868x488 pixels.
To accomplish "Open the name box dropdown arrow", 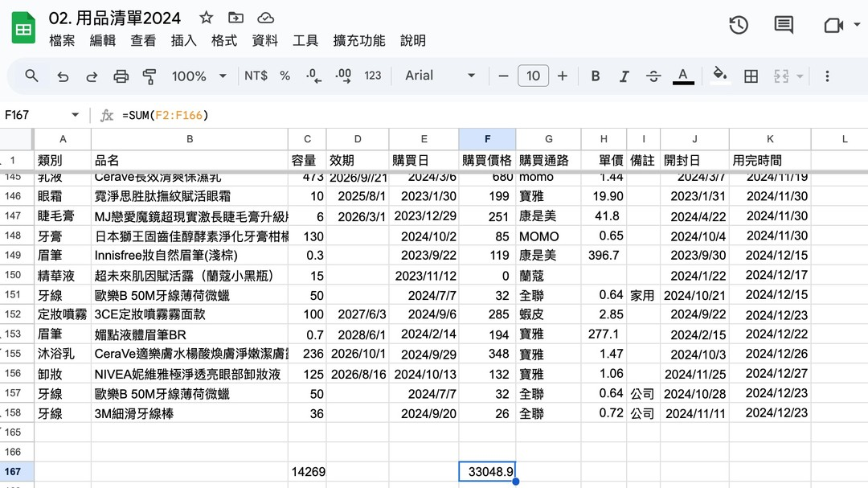I will tap(76, 115).
